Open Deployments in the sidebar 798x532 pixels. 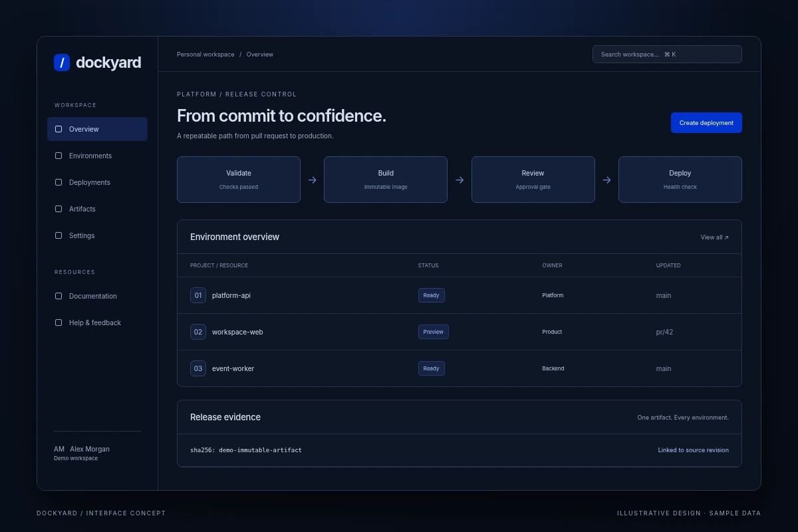pyautogui.click(x=97, y=182)
